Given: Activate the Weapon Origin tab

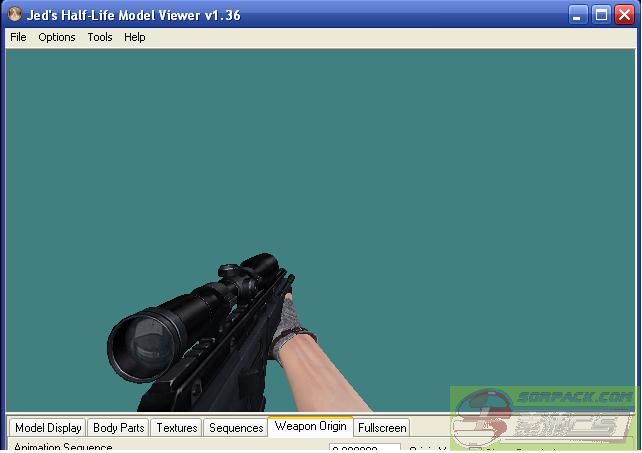Looking at the screenshot, I should pos(310,427).
